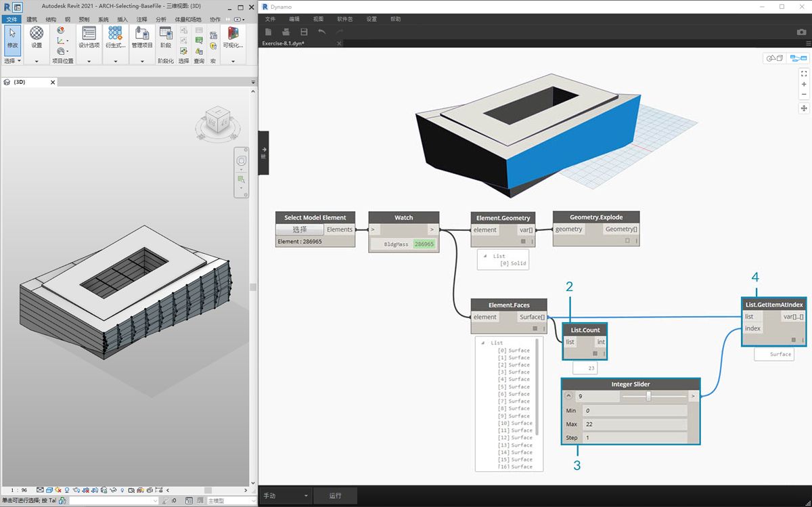Open the 文件 menu in Dynamo
The width and height of the screenshot is (812, 507).
point(270,19)
